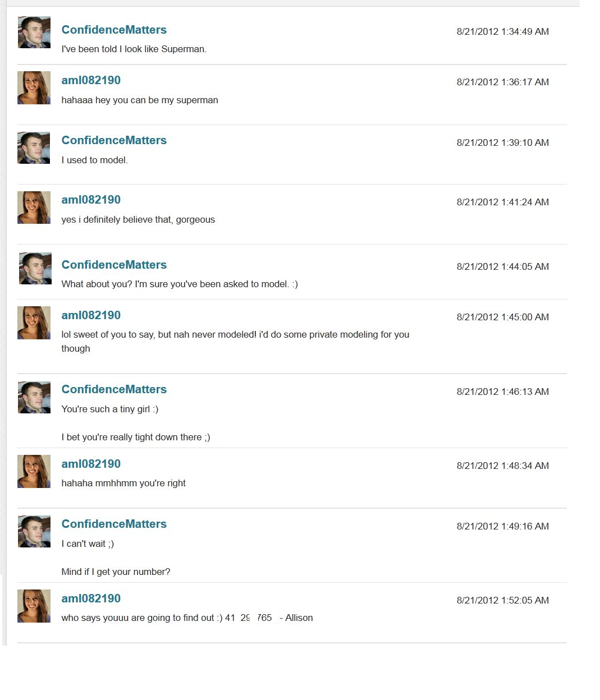Viewport: 600px width, 700px height.
Task: Select ConfidenceMatters avatar on 'What about you' message
Action: coord(34,269)
